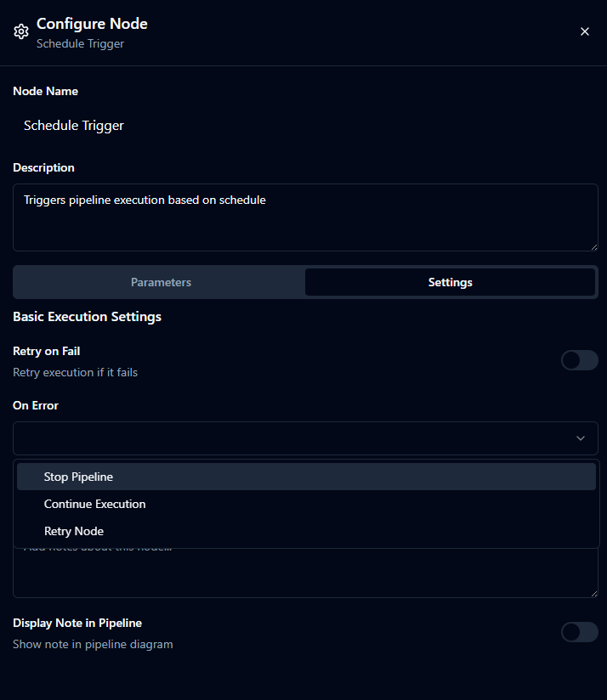Image resolution: width=607 pixels, height=700 pixels.
Task: Enable the Retry on Fail toggle
Action: point(579,360)
